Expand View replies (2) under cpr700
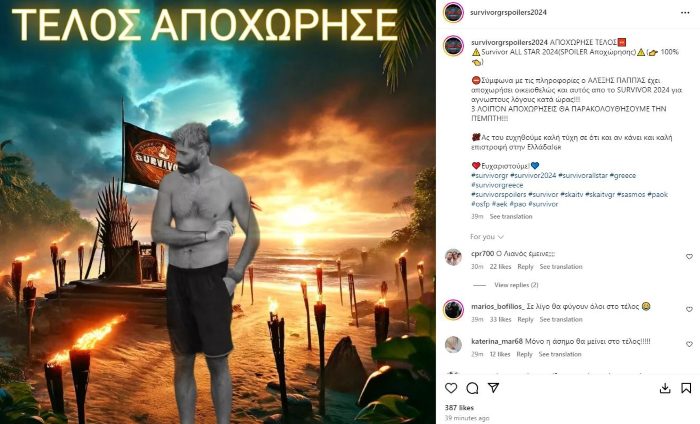Image resolution: width=700 pixels, height=424 pixels. 516,285
